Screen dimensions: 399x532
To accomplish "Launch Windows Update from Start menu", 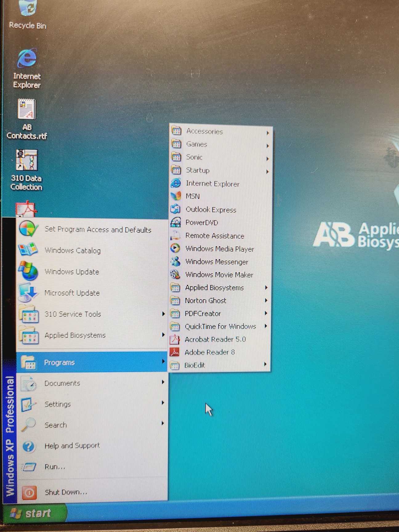I will [92, 271].
